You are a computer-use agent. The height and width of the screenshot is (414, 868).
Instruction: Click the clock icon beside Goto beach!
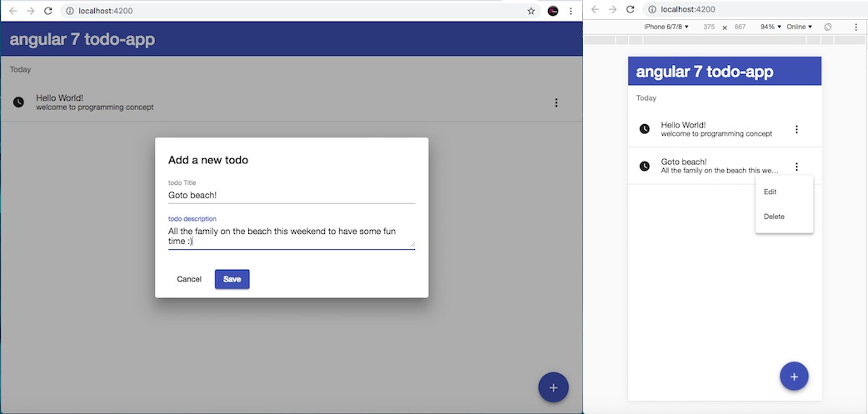coord(644,167)
